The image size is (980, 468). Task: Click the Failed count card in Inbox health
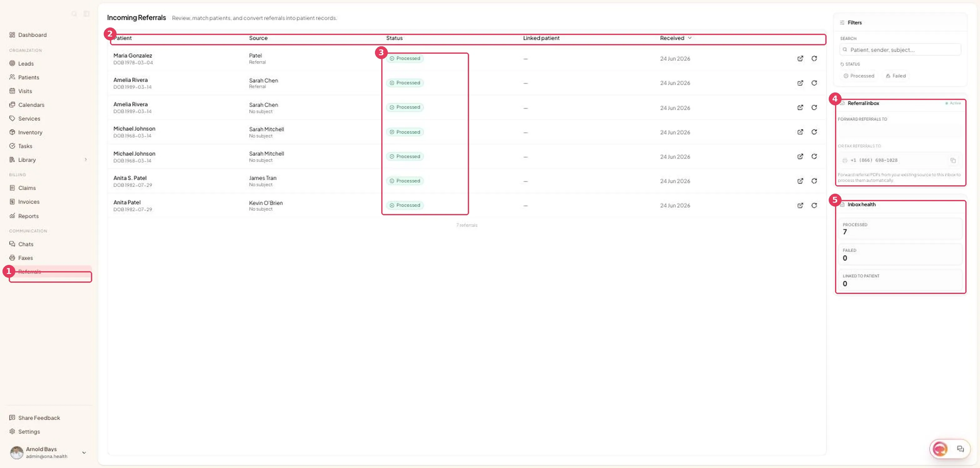click(900, 254)
